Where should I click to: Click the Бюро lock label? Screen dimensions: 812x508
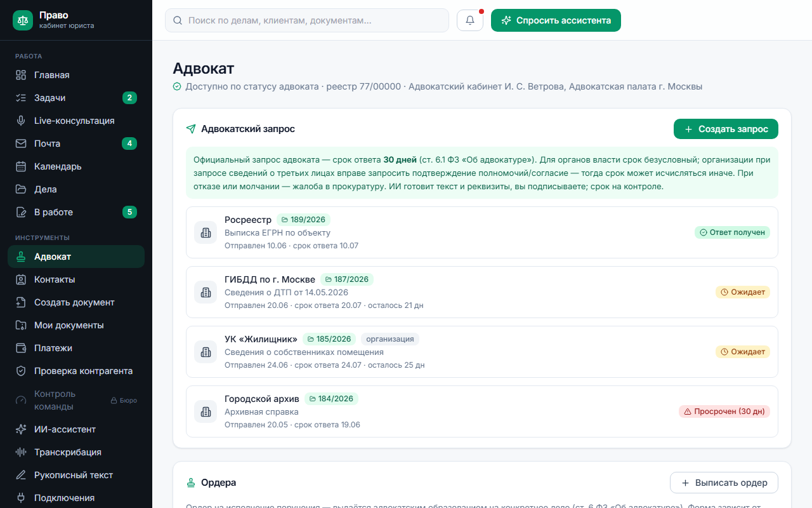pos(124,401)
